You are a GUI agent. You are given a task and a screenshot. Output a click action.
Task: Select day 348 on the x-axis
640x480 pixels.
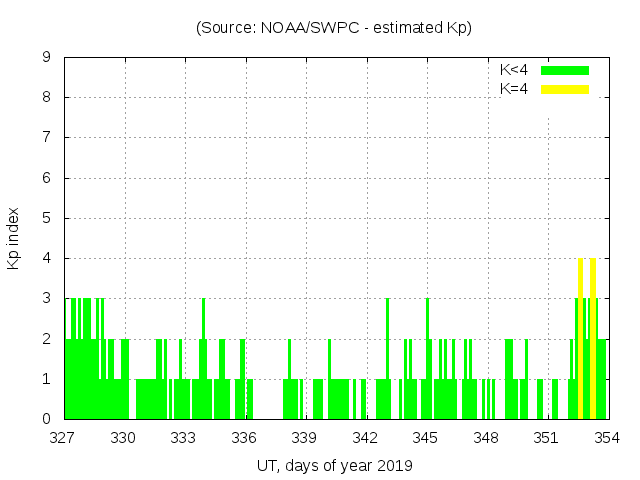(x=487, y=438)
